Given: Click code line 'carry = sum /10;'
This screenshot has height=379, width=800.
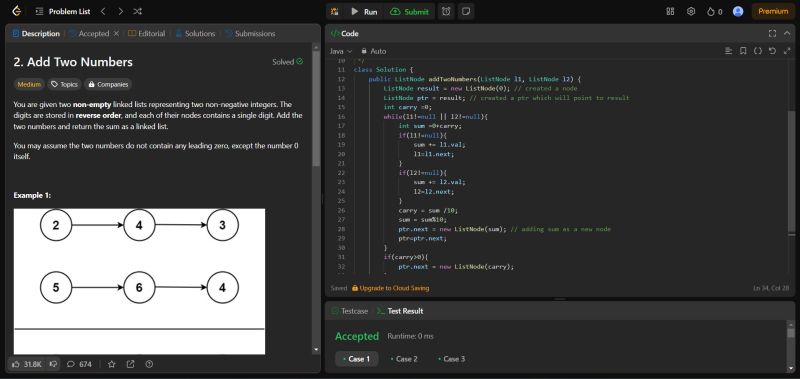Looking at the screenshot, I should [x=429, y=210].
